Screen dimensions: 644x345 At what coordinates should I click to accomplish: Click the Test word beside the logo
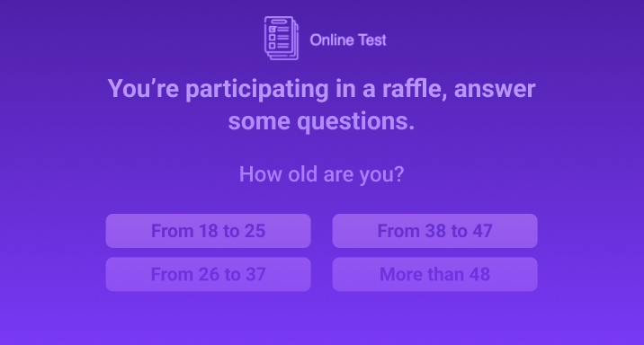point(372,40)
